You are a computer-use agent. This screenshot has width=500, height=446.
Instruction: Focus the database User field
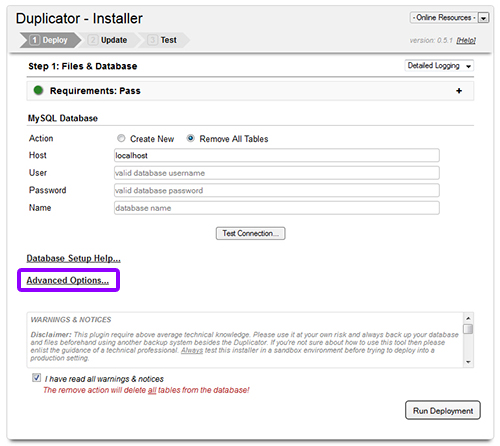[x=277, y=173]
